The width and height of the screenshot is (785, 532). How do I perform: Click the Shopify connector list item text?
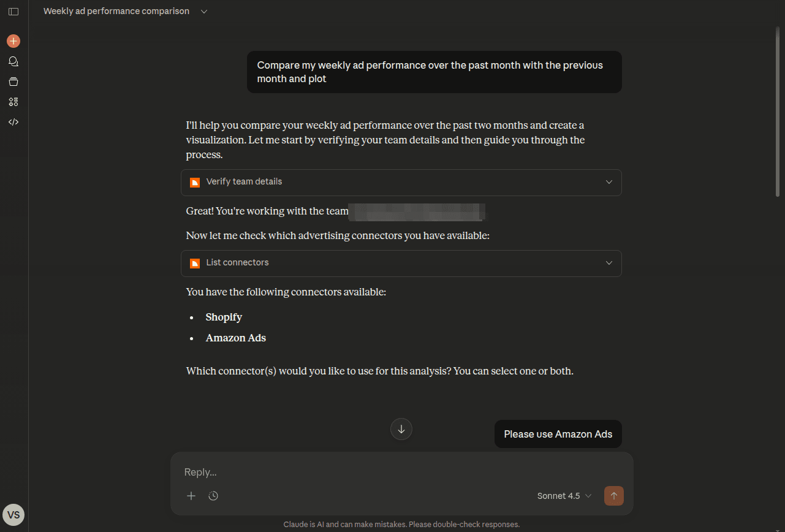[224, 317]
